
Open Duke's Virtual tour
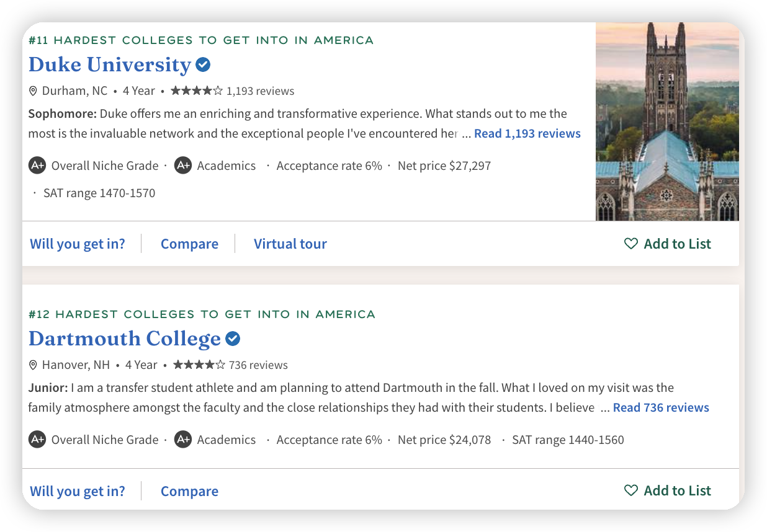[290, 244]
